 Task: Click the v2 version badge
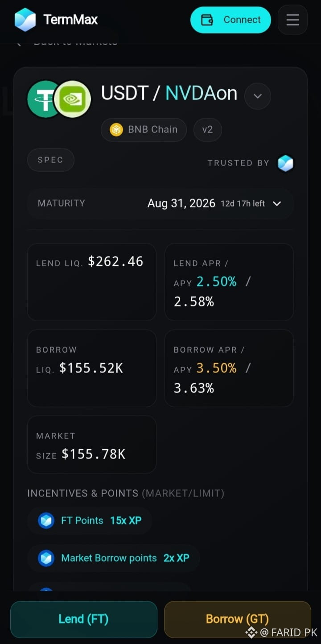click(207, 130)
